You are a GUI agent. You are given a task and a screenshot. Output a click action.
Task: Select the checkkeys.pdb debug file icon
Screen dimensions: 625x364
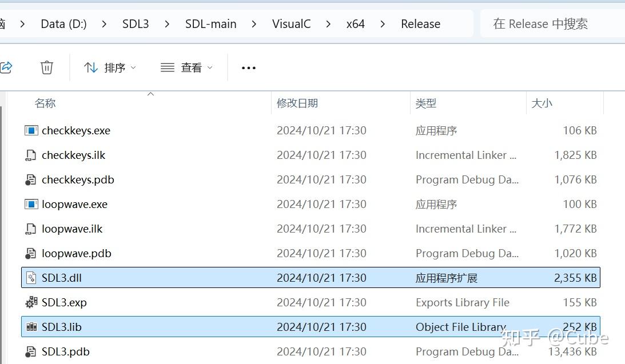tap(31, 179)
